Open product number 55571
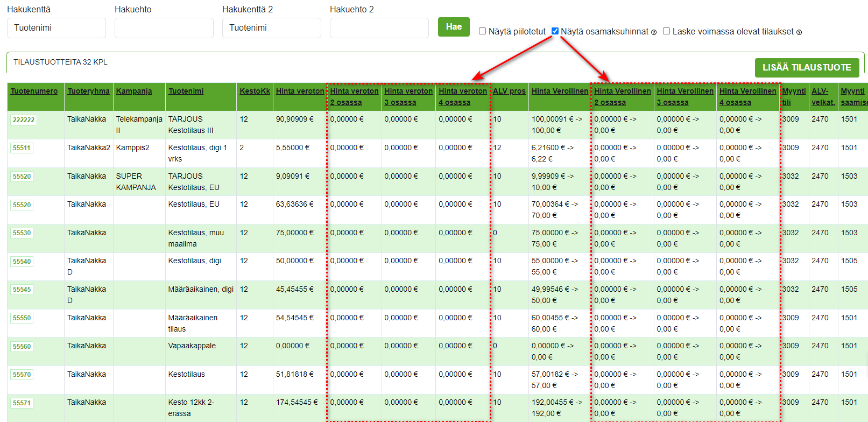868x422 pixels. pyautogui.click(x=22, y=403)
